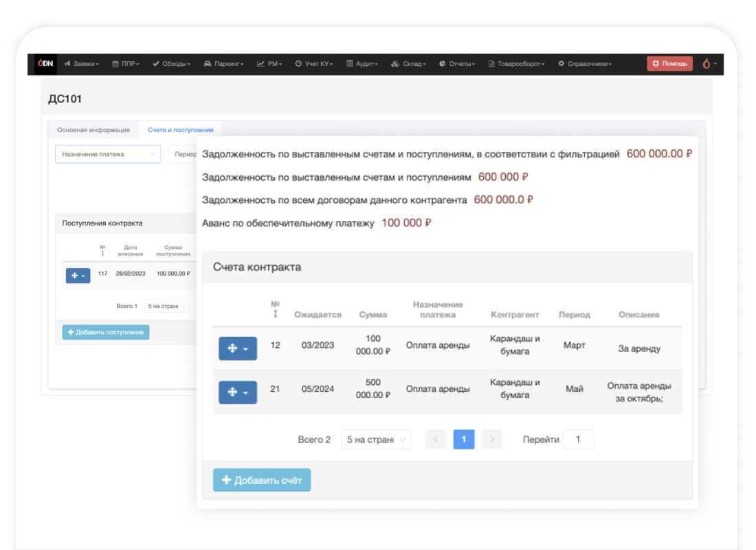Click the Контрагент column header
This screenshot has width=756, height=550.
tap(515, 315)
